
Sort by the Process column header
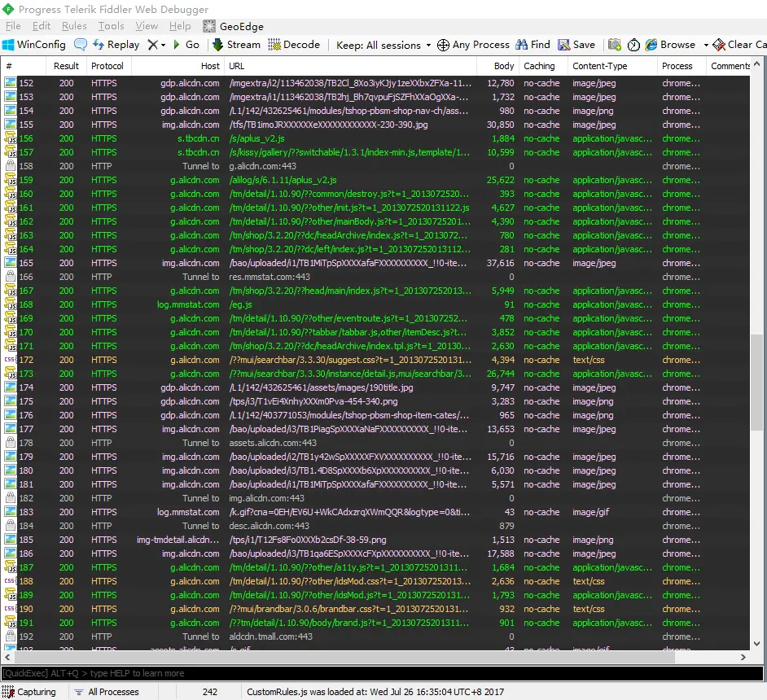[x=682, y=66]
